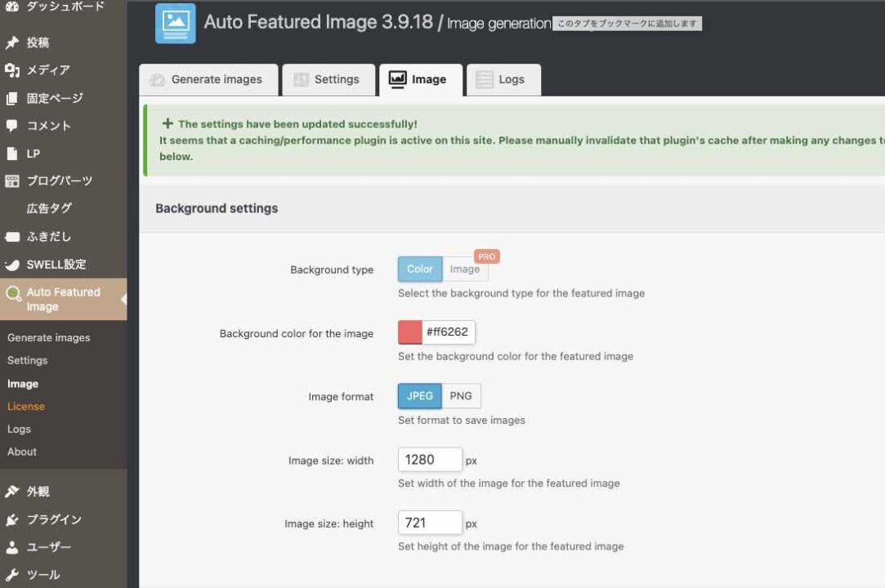Click the About submenu link
The height and width of the screenshot is (588, 885).
point(22,452)
